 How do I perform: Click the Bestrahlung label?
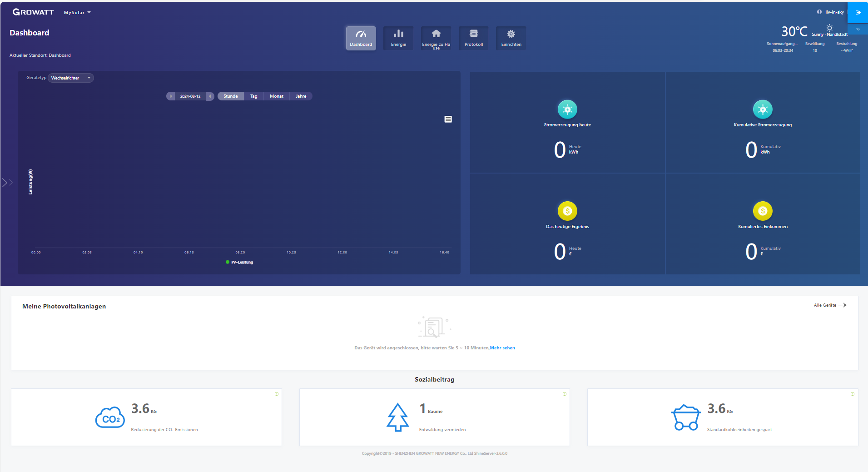point(847,44)
